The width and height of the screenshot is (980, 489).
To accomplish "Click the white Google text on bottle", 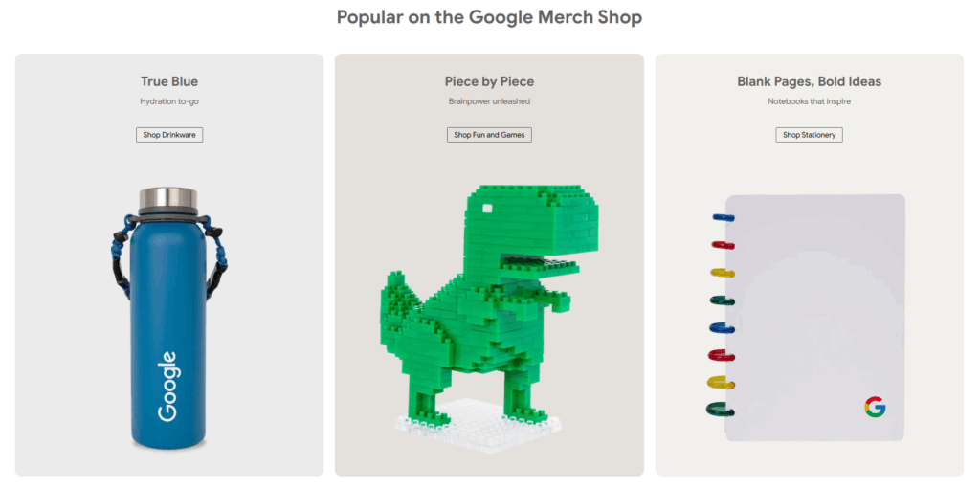I will (167, 387).
